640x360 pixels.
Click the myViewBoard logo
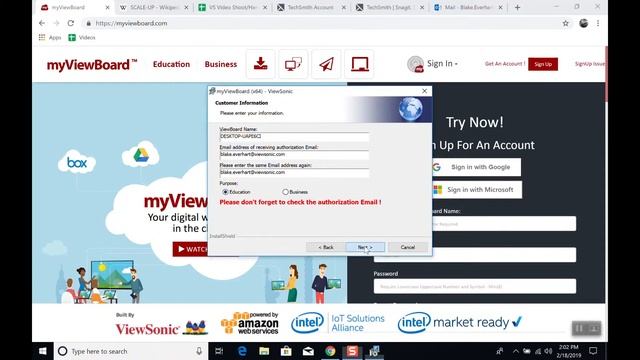92,64
